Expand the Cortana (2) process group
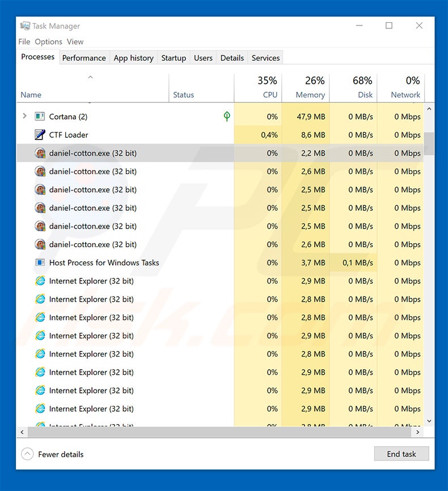 [24, 116]
